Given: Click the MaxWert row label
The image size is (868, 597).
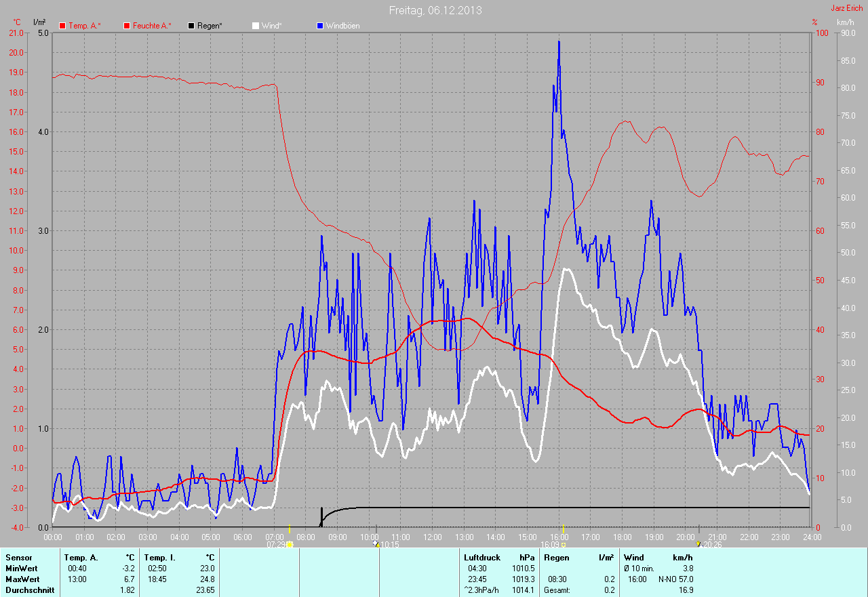Looking at the screenshot, I should click(x=22, y=579).
